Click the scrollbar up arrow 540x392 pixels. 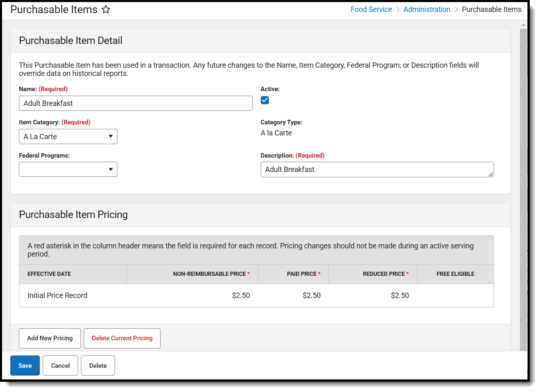pos(523,25)
